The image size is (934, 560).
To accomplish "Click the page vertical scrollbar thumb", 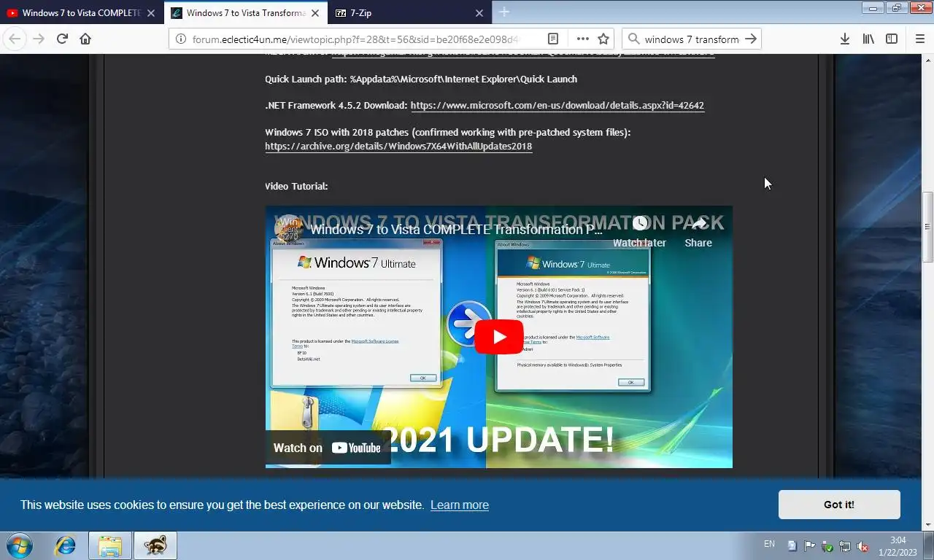I will pyautogui.click(x=928, y=227).
